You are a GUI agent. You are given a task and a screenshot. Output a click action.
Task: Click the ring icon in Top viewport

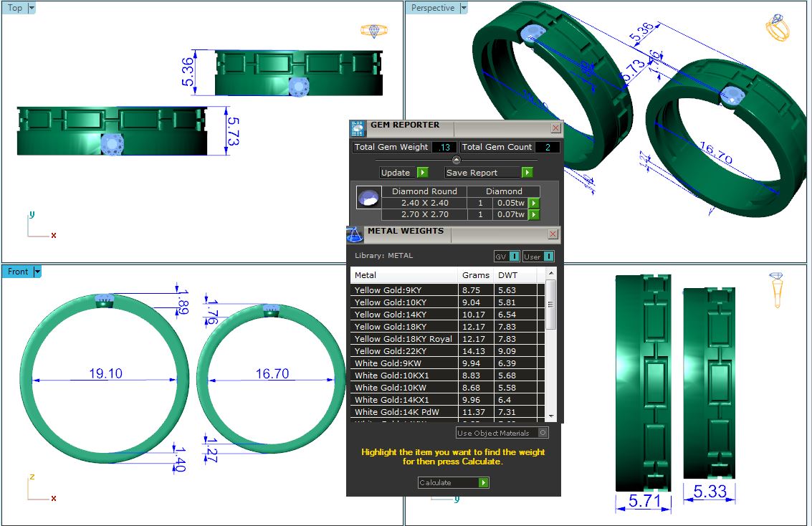point(373,31)
